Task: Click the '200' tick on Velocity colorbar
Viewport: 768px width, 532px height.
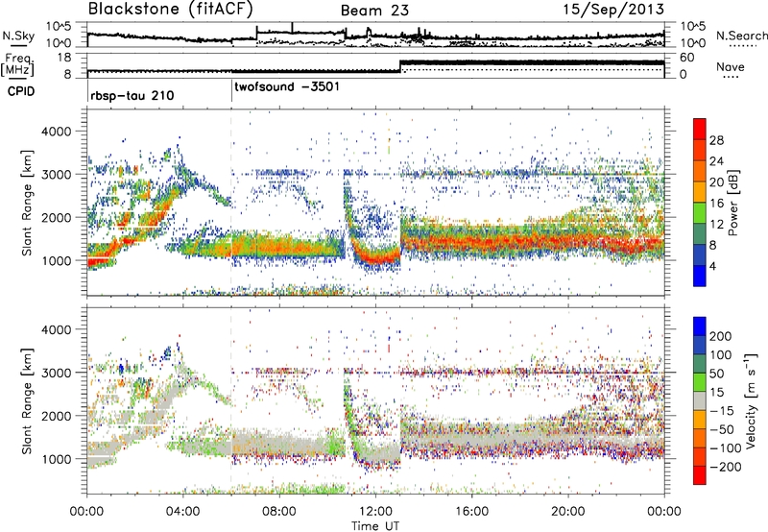Action: (x=721, y=336)
